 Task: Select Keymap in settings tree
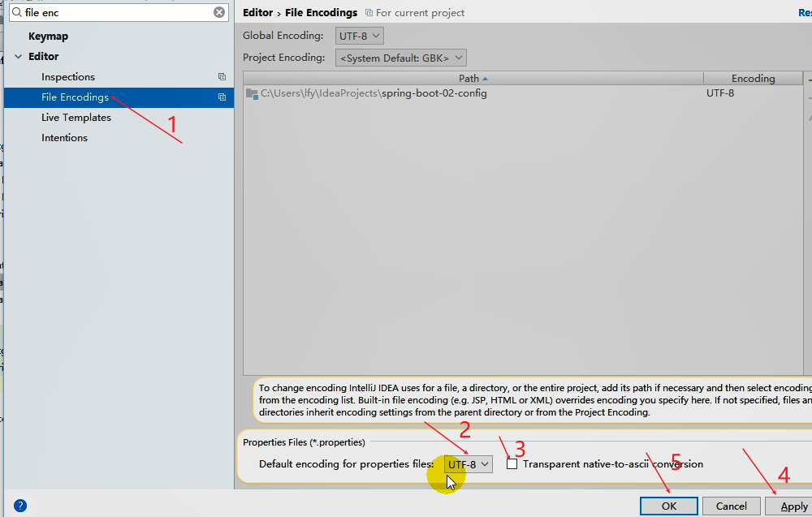(x=48, y=37)
